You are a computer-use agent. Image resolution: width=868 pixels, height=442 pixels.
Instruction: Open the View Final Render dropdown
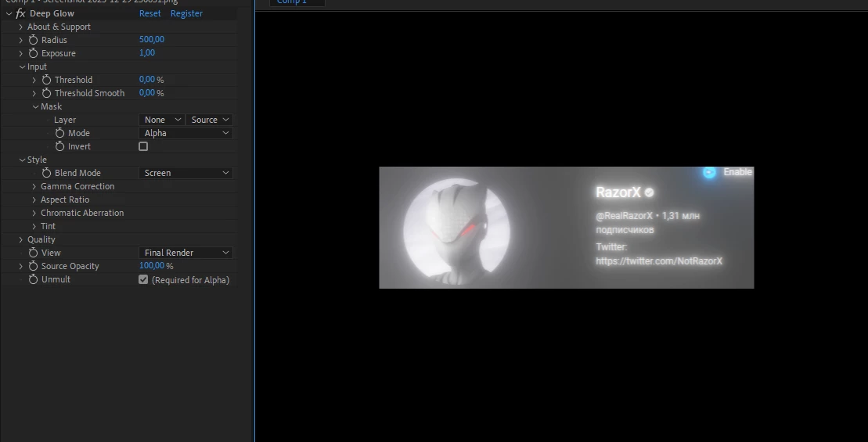(185, 252)
